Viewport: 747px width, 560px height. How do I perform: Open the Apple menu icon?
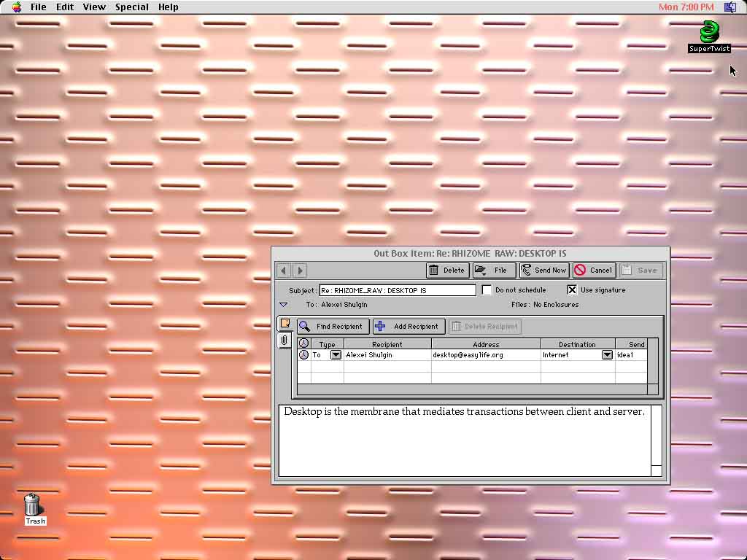17,7
